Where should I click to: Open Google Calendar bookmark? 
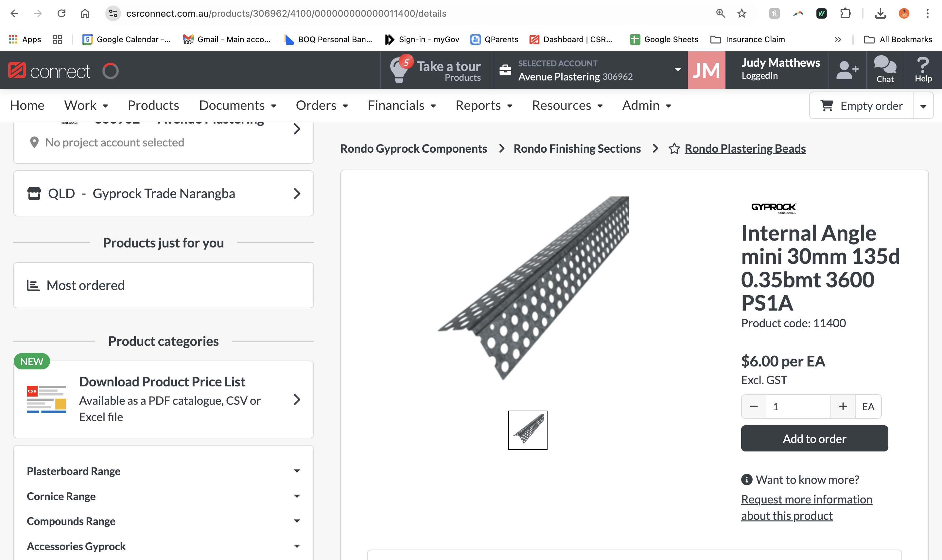(x=127, y=39)
